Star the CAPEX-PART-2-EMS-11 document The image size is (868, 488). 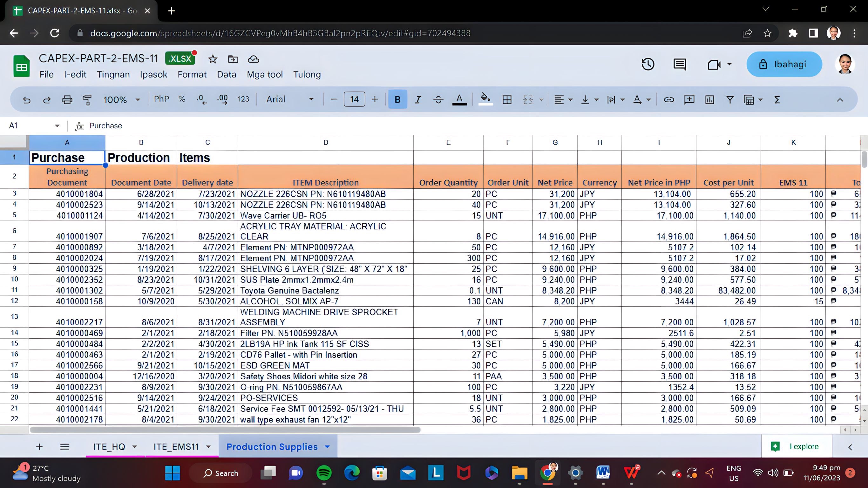click(x=213, y=59)
